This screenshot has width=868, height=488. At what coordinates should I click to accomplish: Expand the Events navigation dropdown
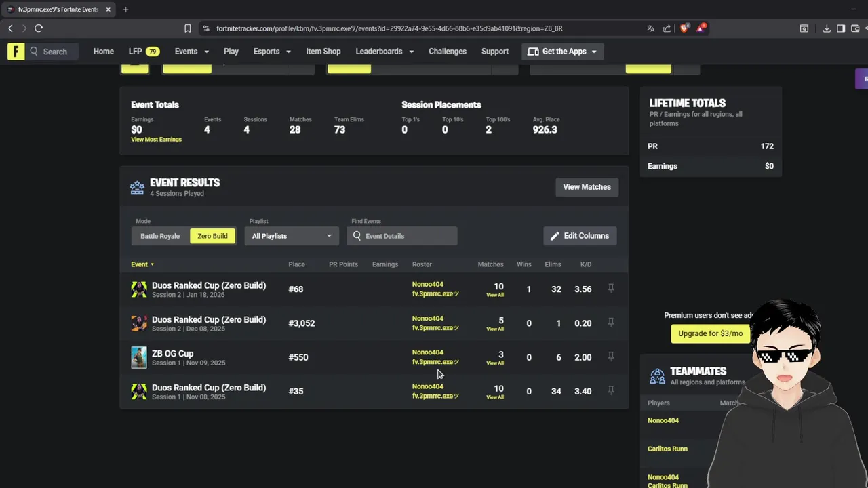(x=192, y=52)
